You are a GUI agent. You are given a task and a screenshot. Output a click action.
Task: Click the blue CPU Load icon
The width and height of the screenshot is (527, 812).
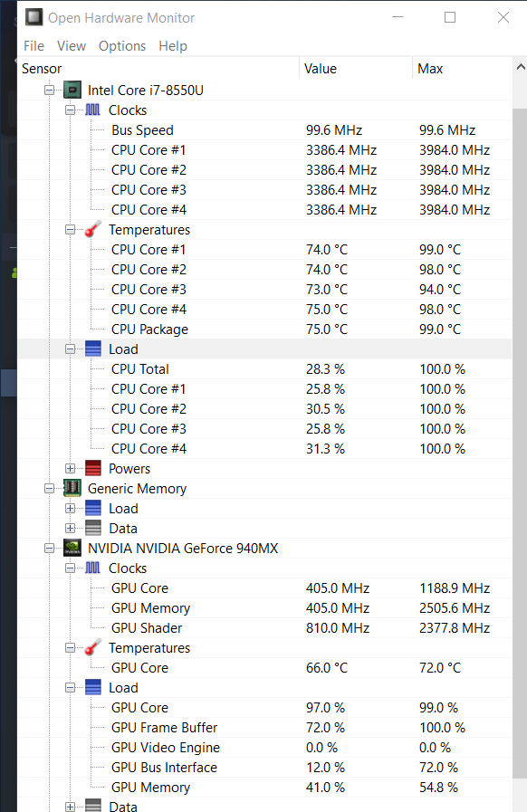point(93,349)
